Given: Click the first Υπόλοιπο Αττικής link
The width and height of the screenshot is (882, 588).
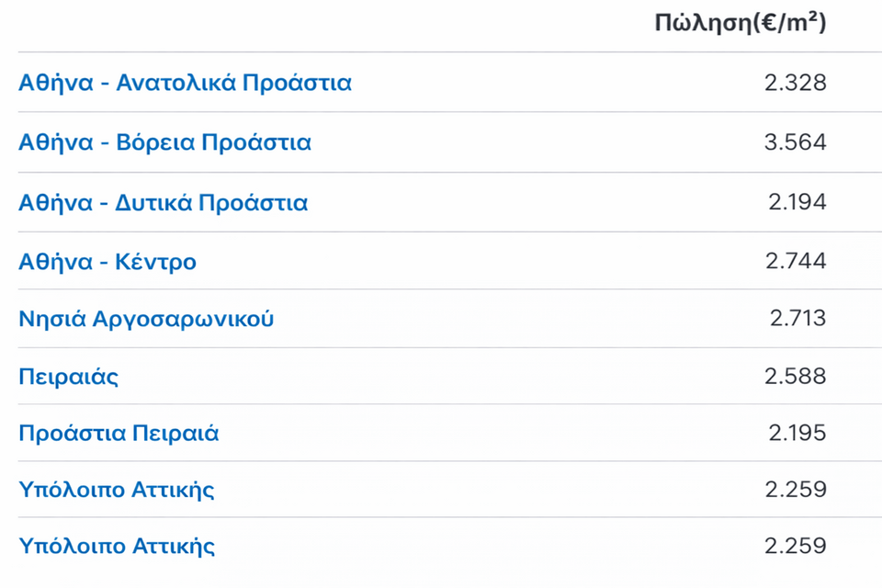Looking at the screenshot, I should (117, 489).
